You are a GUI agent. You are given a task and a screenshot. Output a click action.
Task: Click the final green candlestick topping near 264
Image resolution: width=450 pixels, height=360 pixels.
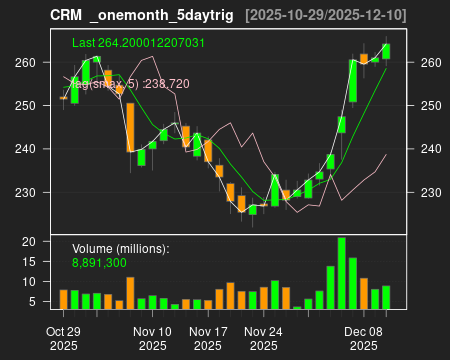[x=386, y=51]
